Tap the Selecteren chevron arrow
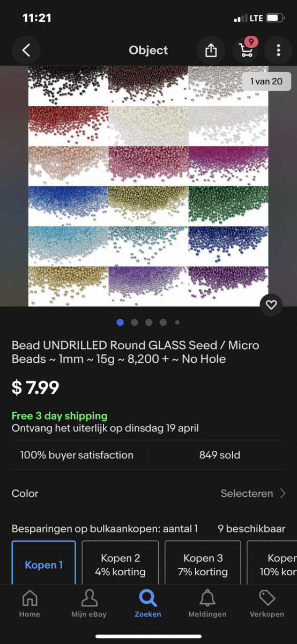The image size is (297, 644). tap(283, 493)
